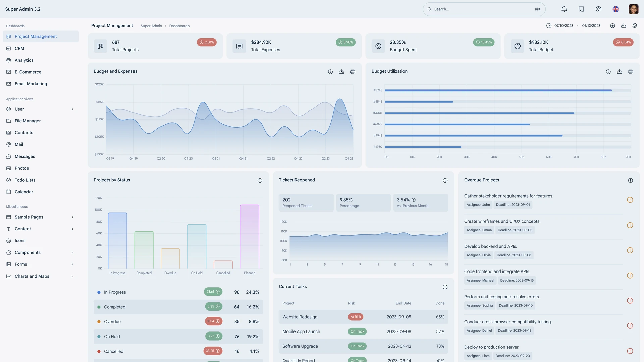Click the date range clock icon
The height and width of the screenshot is (362, 644).
(549, 26)
